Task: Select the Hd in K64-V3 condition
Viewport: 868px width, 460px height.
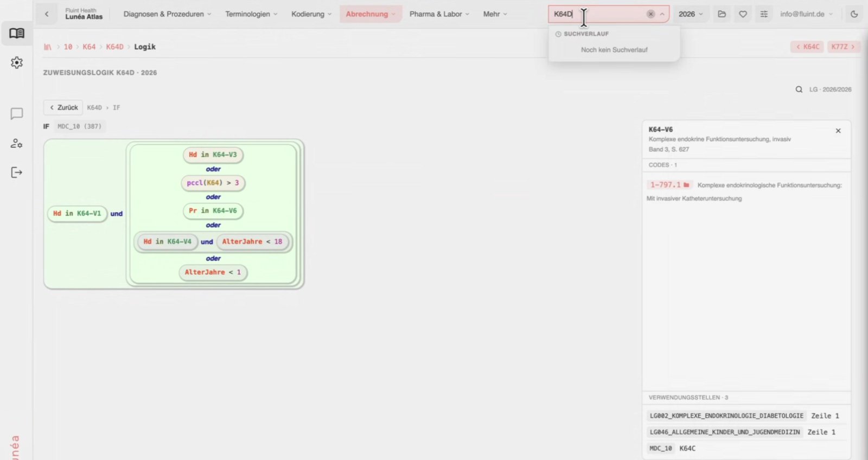Action: pos(213,155)
